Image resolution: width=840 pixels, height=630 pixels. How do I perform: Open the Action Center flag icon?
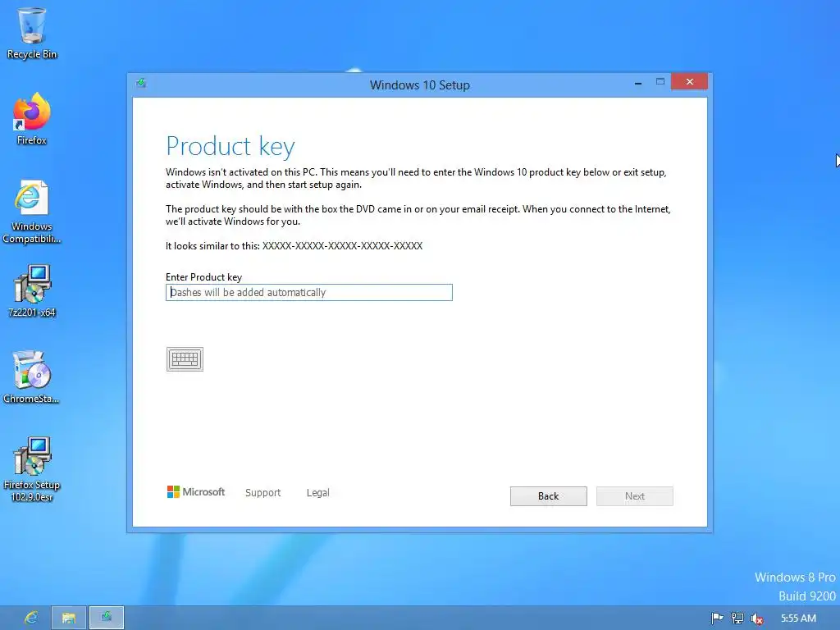tap(717, 619)
